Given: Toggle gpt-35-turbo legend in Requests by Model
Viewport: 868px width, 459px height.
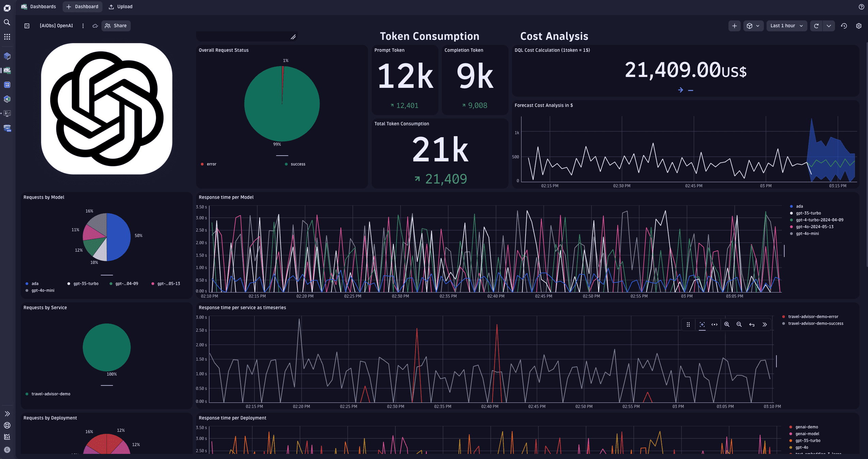Looking at the screenshot, I should coord(83,284).
